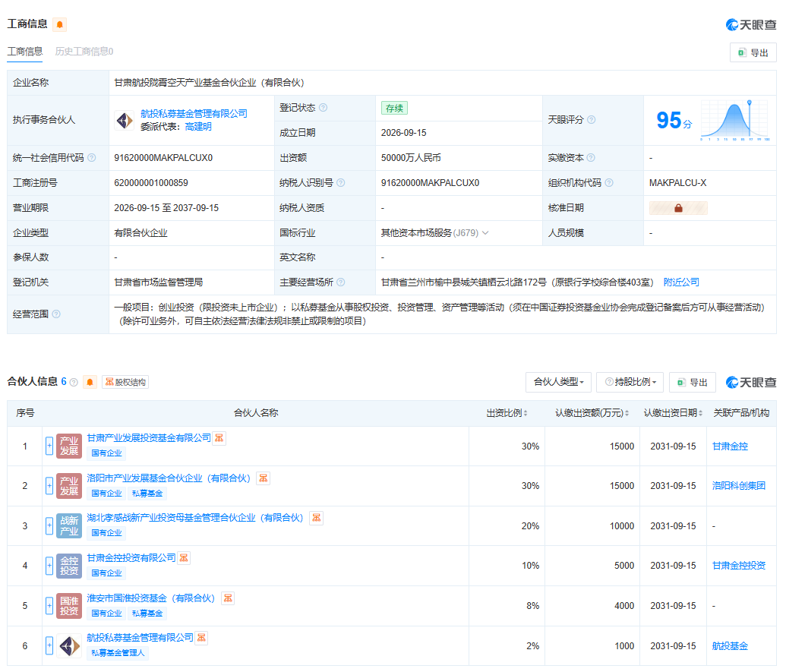Open equity chart icon for 甘肃产业发展投资基金有限公司

point(219,438)
